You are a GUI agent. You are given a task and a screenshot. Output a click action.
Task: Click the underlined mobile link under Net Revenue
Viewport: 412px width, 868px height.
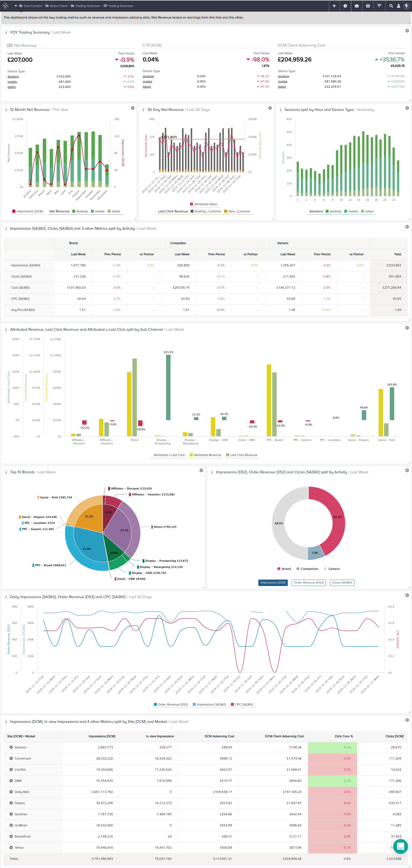click(12, 81)
